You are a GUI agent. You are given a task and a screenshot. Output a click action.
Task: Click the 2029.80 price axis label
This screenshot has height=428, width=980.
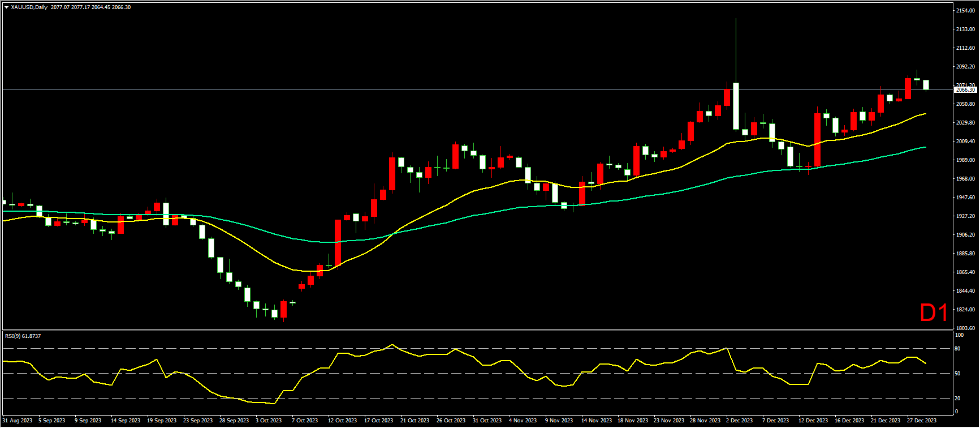pyautogui.click(x=965, y=123)
